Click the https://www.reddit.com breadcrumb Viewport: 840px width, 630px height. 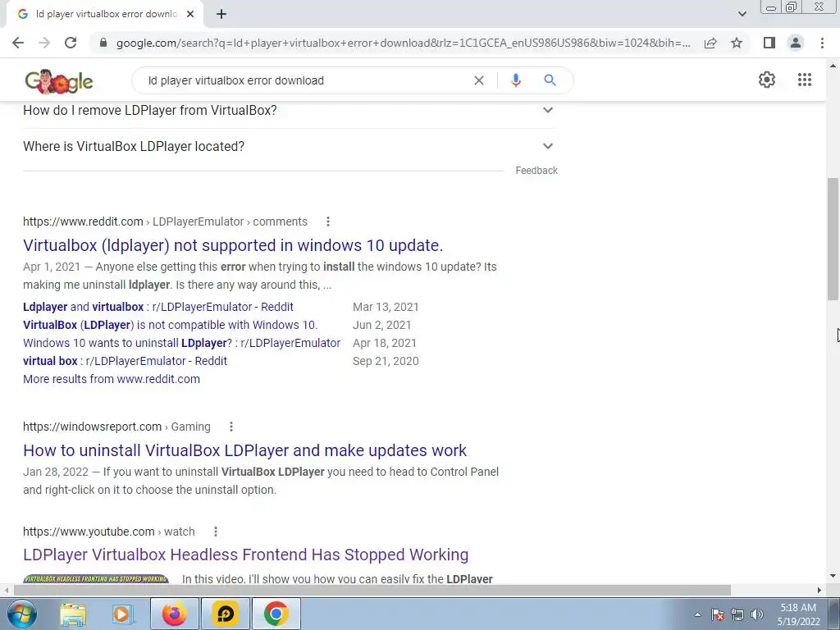[x=83, y=221]
